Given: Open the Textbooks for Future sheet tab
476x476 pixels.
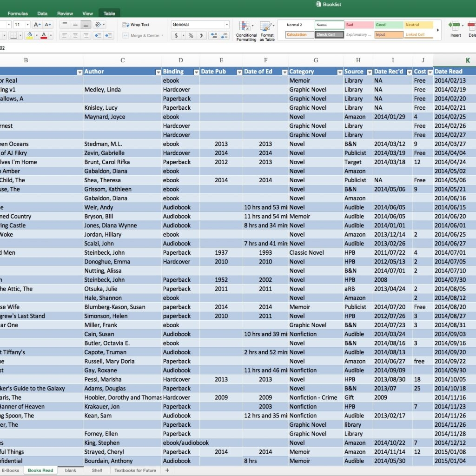Looking at the screenshot, I should [x=135, y=470].
